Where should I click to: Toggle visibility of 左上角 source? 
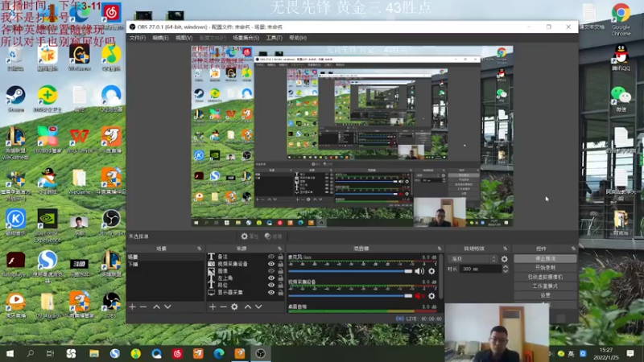point(271,278)
